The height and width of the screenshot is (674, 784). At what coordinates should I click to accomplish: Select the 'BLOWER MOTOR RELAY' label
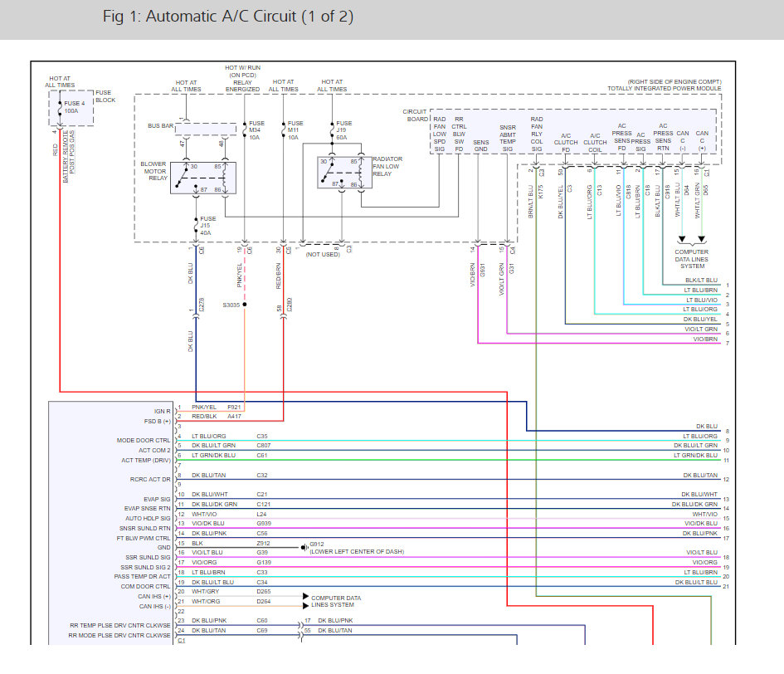[x=154, y=171]
